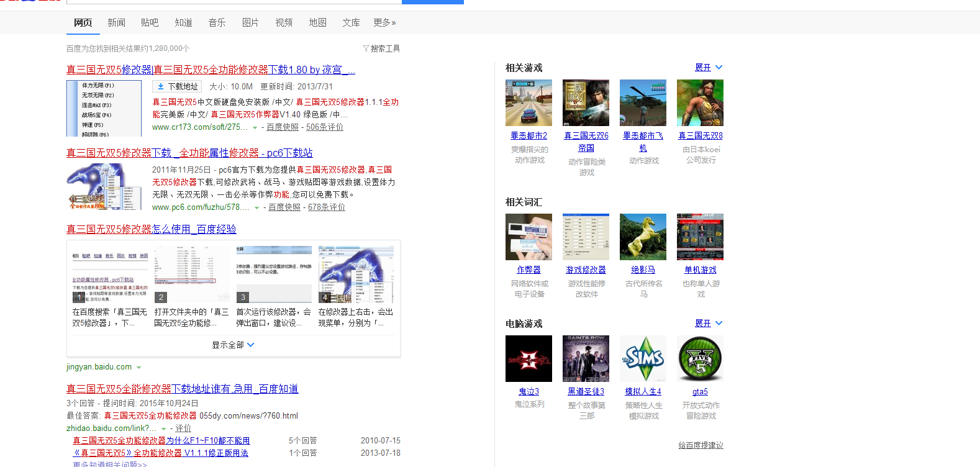Open 真三国无双5修改器怎么使用 百度经验 link
The height and width of the screenshot is (467, 980).
pos(152,229)
